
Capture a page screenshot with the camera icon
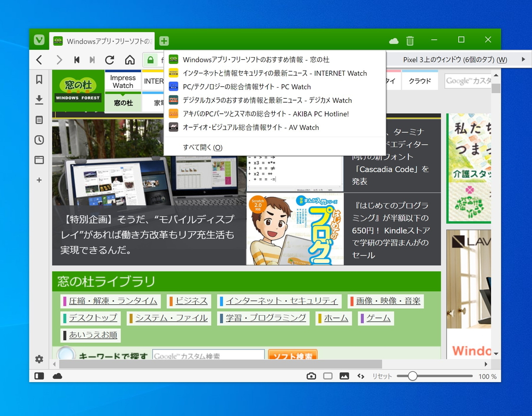(x=311, y=375)
